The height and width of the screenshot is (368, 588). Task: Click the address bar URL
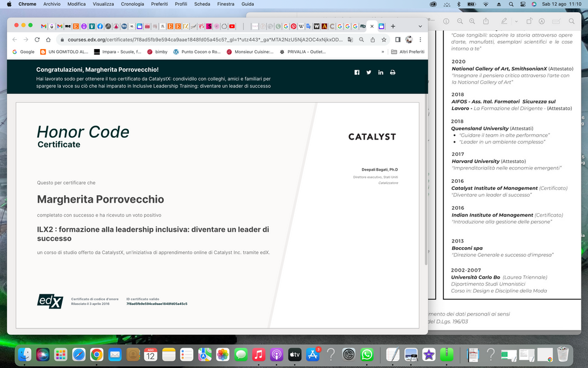tap(205, 40)
